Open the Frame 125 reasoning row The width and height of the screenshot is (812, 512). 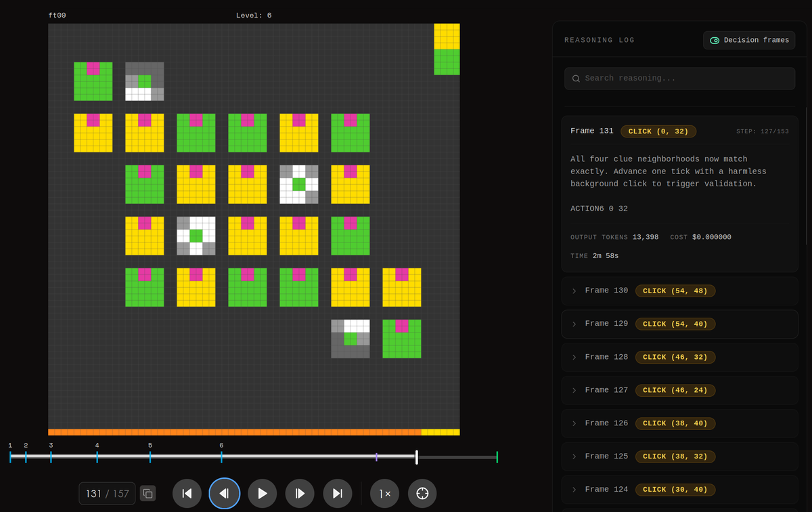pos(679,456)
